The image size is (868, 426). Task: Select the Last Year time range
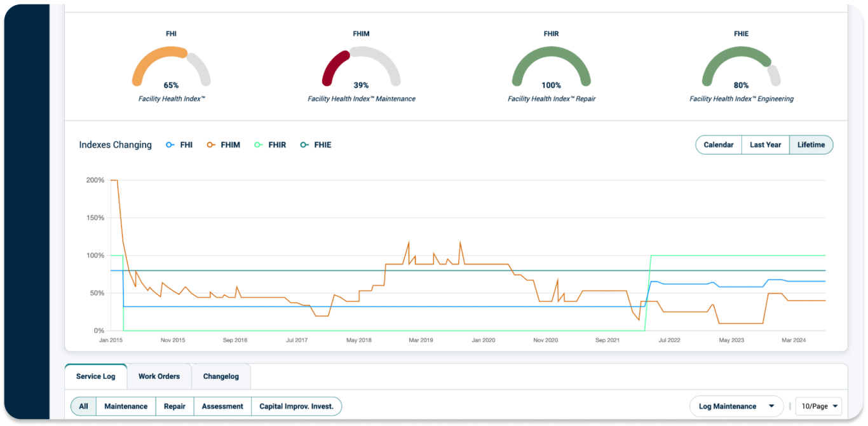pos(765,144)
